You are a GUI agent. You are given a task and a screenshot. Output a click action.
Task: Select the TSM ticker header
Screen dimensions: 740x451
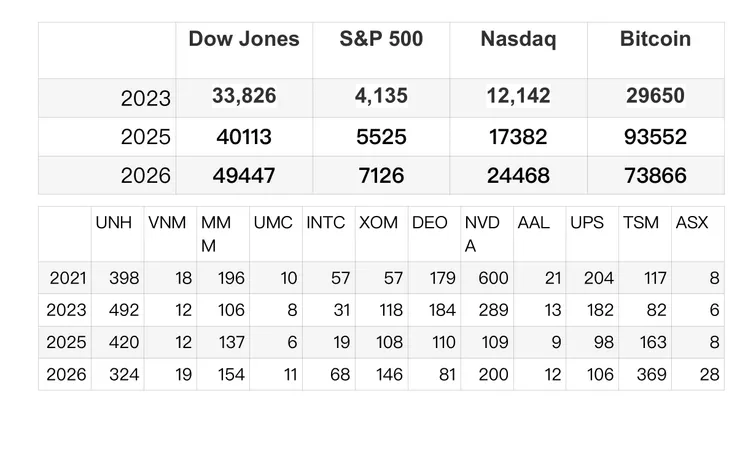[x=640, y=223]
